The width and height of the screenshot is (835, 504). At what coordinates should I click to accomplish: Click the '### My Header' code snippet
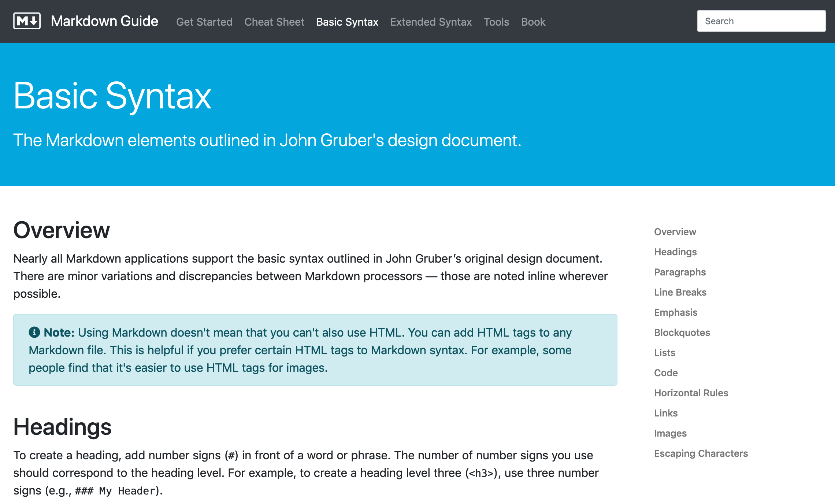pyautogui.click(x=115, y=491)
